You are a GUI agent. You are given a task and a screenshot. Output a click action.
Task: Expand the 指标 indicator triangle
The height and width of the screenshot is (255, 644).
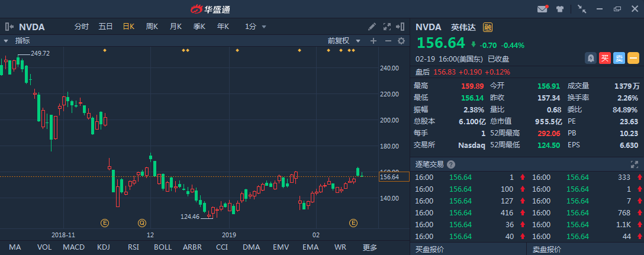point(6,41)
